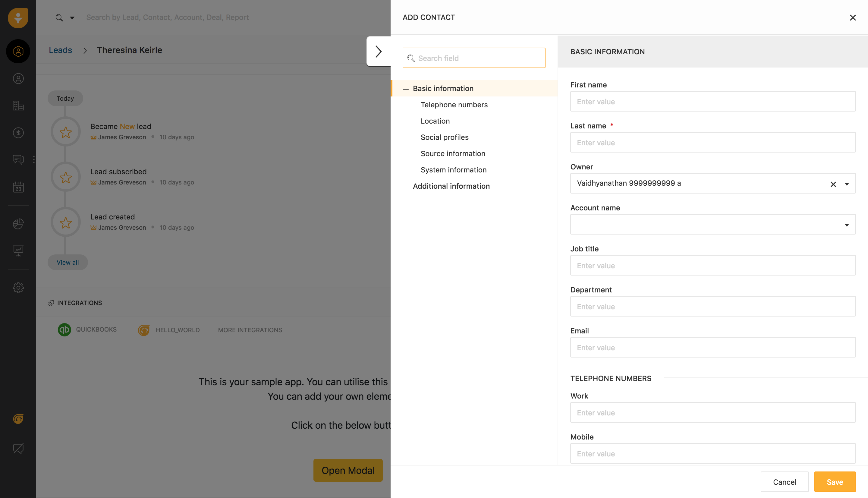Click the integrations puzzle icon
The width and height of the screenshot is (868, 498).
point(51,303)
